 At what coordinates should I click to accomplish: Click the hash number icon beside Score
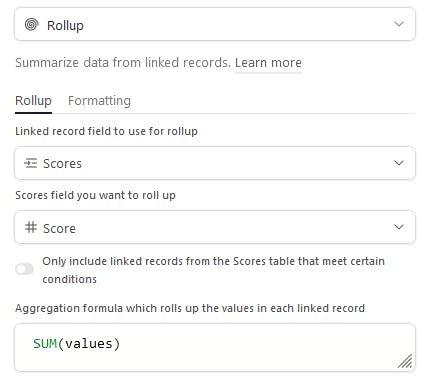(31, 227)
